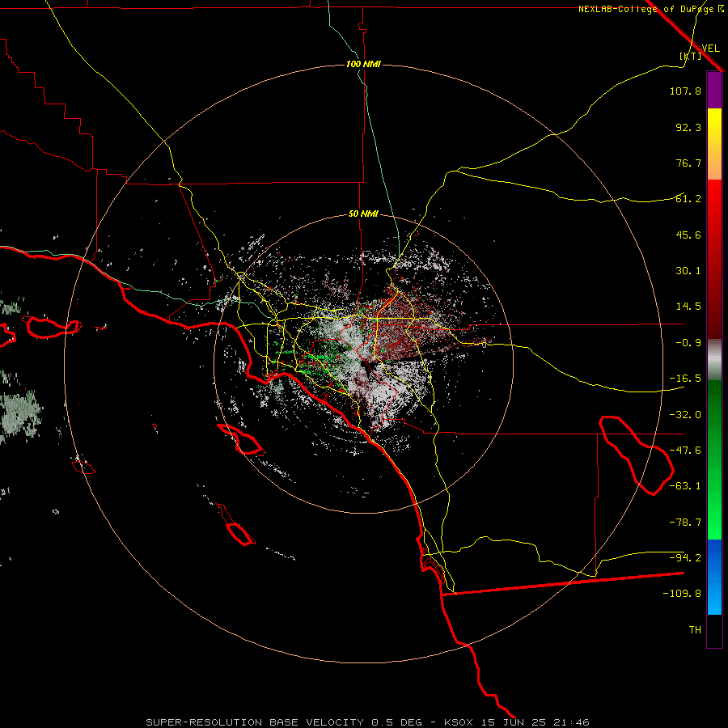
Task: Click the 107.8 legend value
Action: click(685, 91)
